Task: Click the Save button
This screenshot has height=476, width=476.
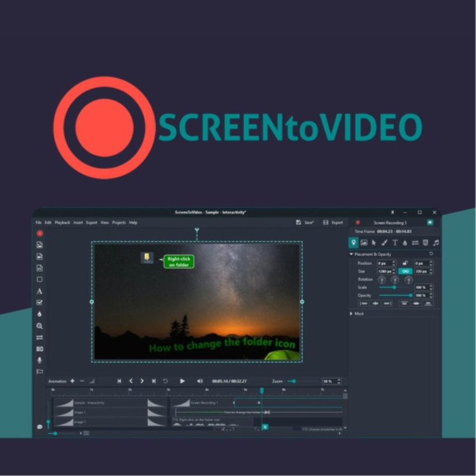Action: coord(305,222)
